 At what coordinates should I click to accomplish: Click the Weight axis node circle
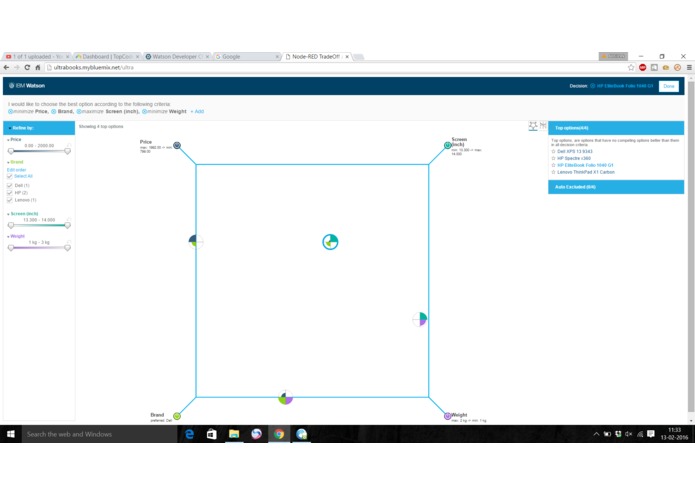tap(448, 416)
